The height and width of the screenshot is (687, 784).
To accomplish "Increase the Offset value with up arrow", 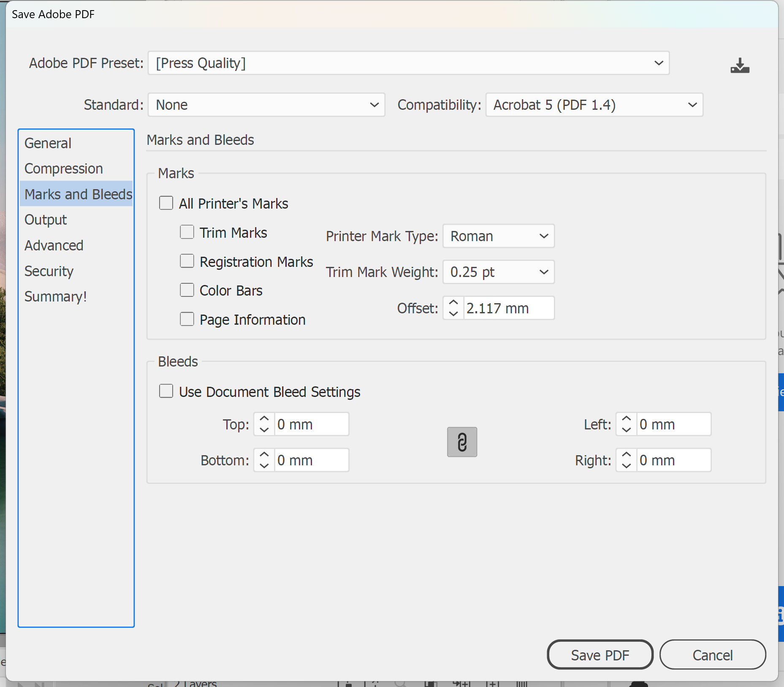I will 453,303.
